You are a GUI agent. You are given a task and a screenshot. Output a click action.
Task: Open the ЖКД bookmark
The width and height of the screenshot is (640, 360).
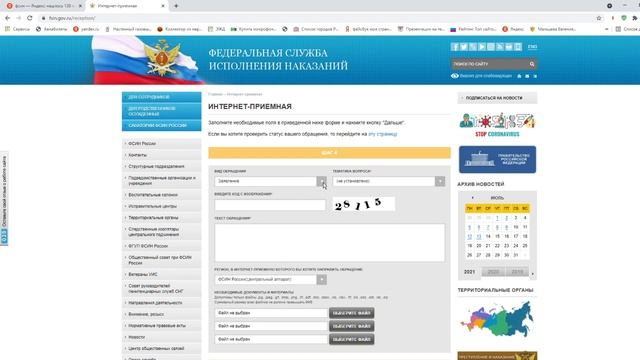[217, 29]
